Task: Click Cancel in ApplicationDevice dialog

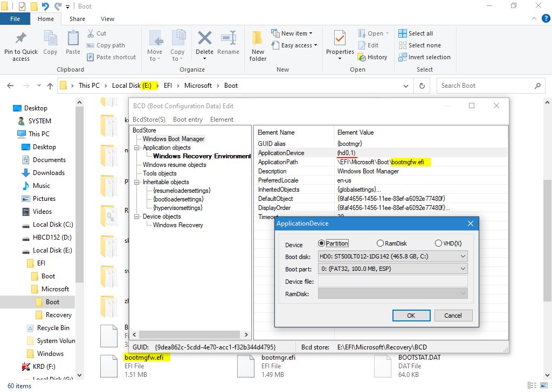Action: pyautogui.click(x=453, y=316)
